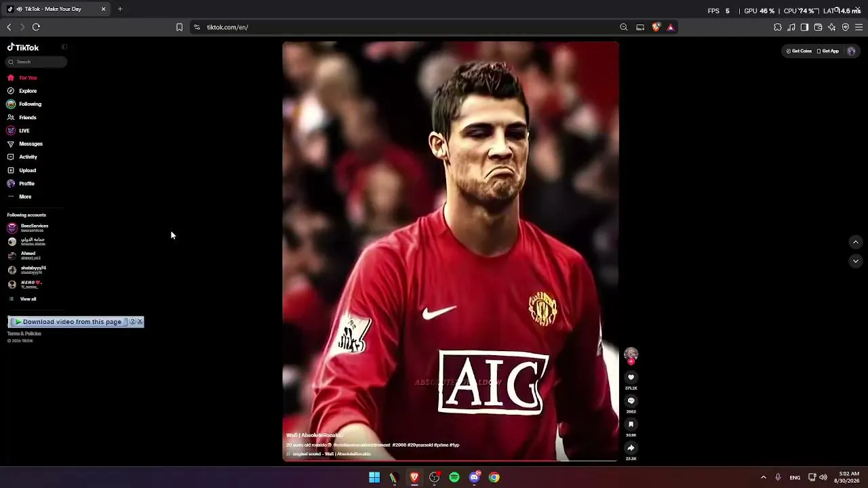Viewport: 868px width, 488px height.
Task: Click Download video from this page
Action: 68,322
